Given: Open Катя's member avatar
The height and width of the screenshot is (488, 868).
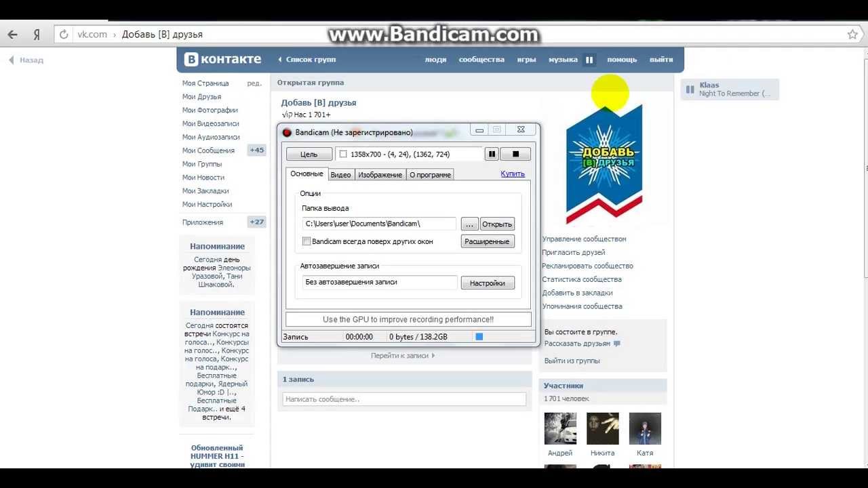Looking at the screenshot, I should pyautogui.click(x=645, y=428).
